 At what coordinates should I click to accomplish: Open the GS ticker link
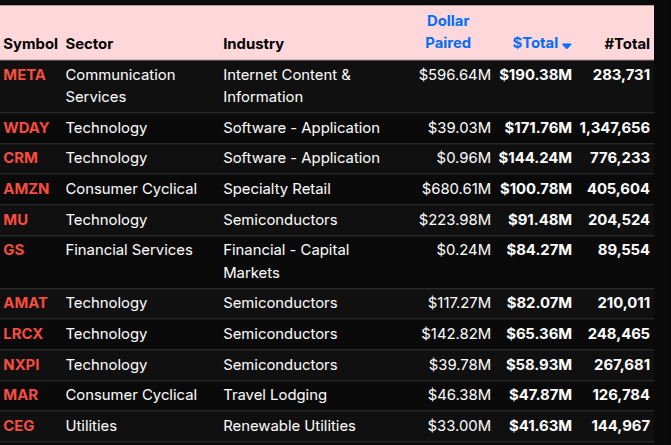[x=14, y=250]
